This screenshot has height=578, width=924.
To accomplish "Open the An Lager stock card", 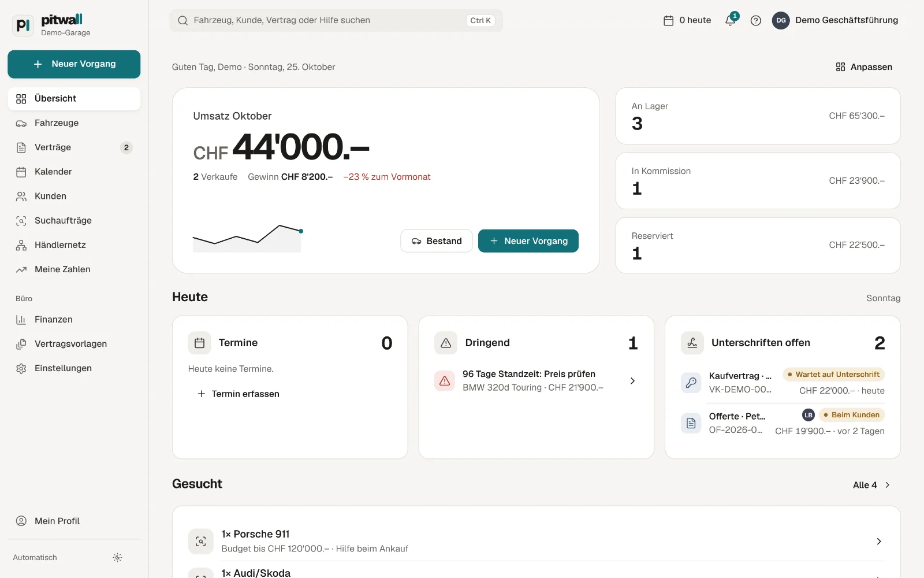I will click(x=758, y=116).
